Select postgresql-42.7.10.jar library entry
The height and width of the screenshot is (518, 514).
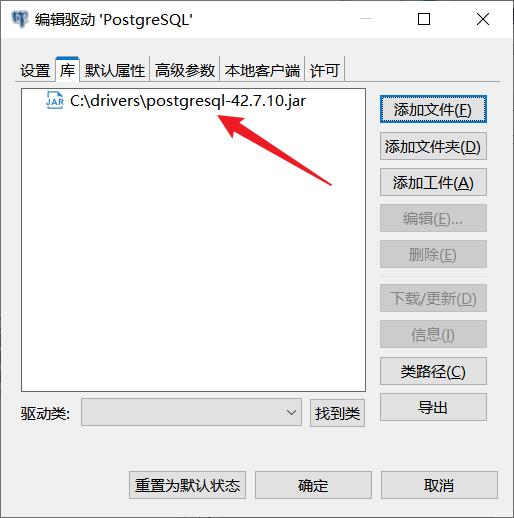pyautogui.click(x=188, y=101)
